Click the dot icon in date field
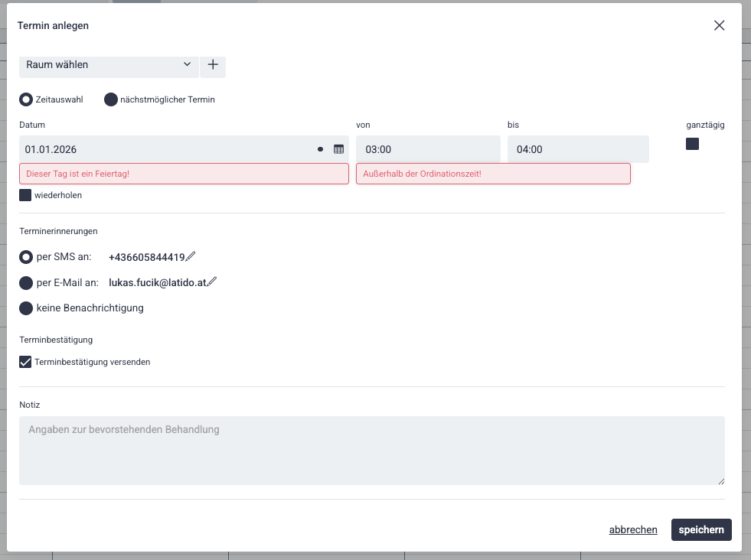Image resolution: width=751 pixels, height=560 pixels. coord(320,149)
